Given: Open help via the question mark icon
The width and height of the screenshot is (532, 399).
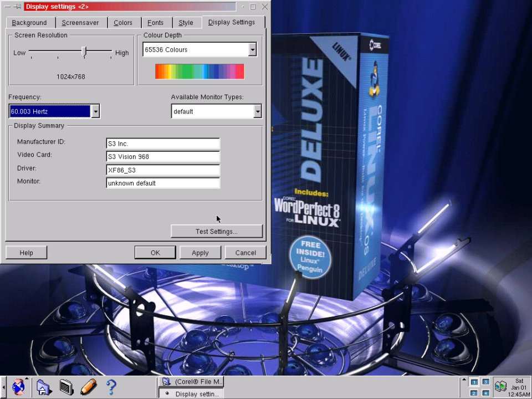Looking at the screenshot, I should (x=111, y=386).
